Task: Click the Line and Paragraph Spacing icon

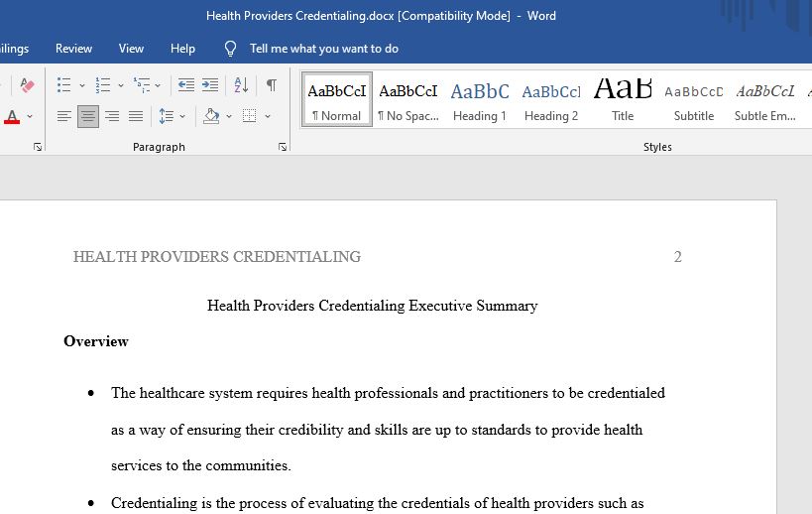Action: click(166, 116)
